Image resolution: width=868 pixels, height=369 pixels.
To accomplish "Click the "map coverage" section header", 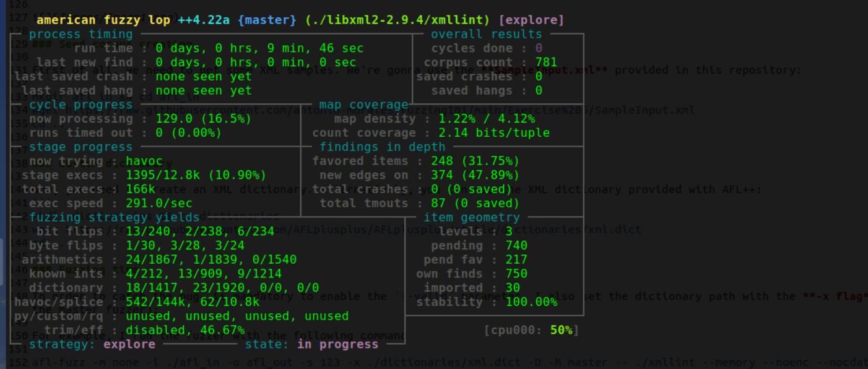I will (x=363, y=105).
